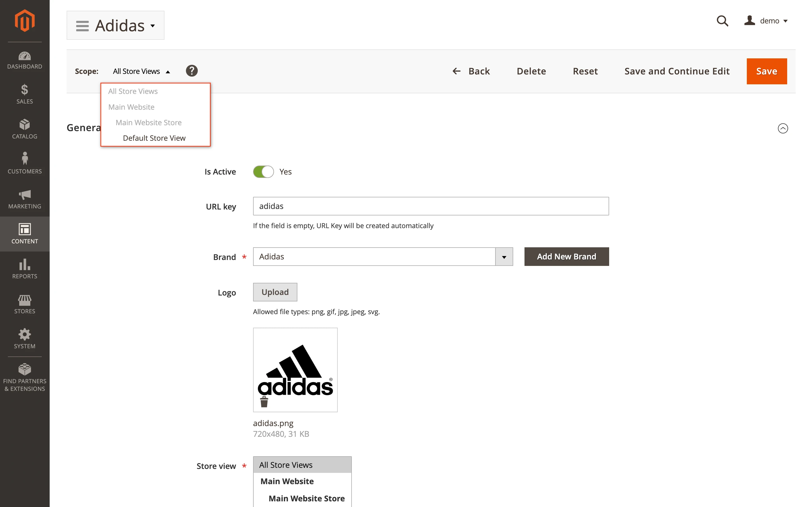Viewport: 812px width, 507px height.
Task: Click the scope help question mark
Action: 192,71
